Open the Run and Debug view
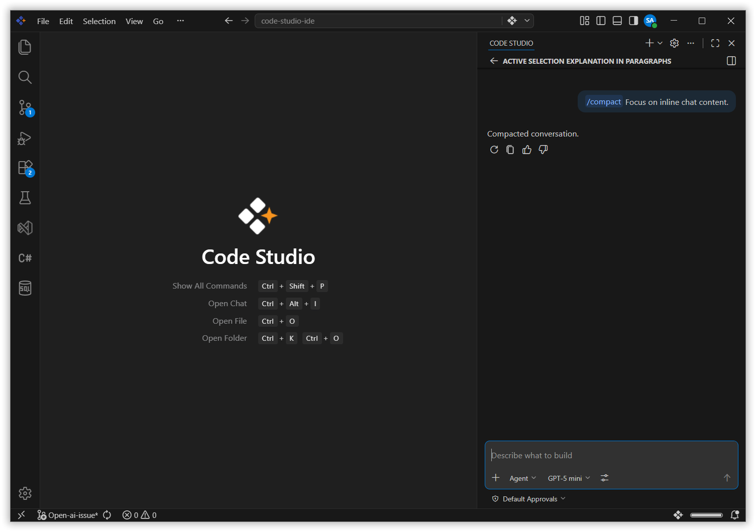Image resolution: width=756 pixels, height=532 pixels. pos(25,138)
